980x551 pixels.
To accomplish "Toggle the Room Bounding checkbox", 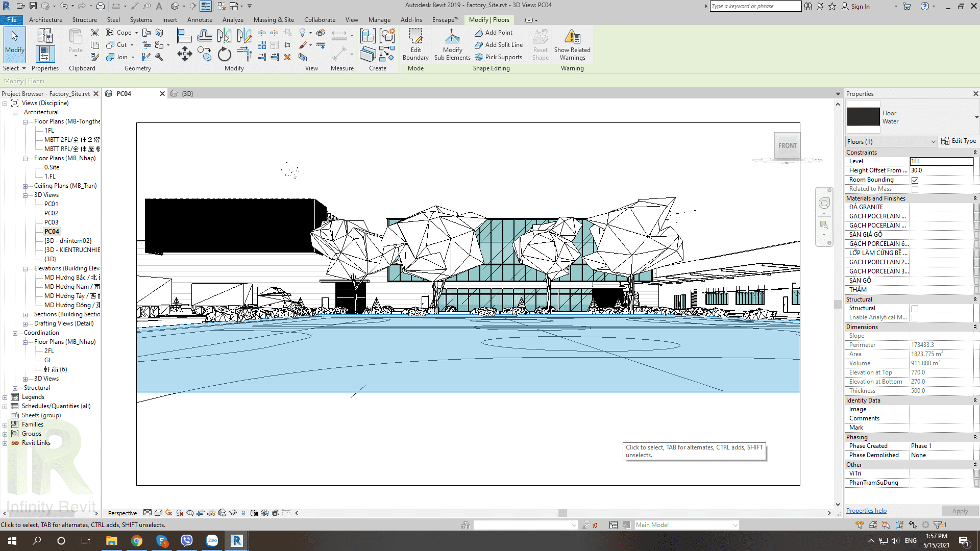I will (915, 180).
